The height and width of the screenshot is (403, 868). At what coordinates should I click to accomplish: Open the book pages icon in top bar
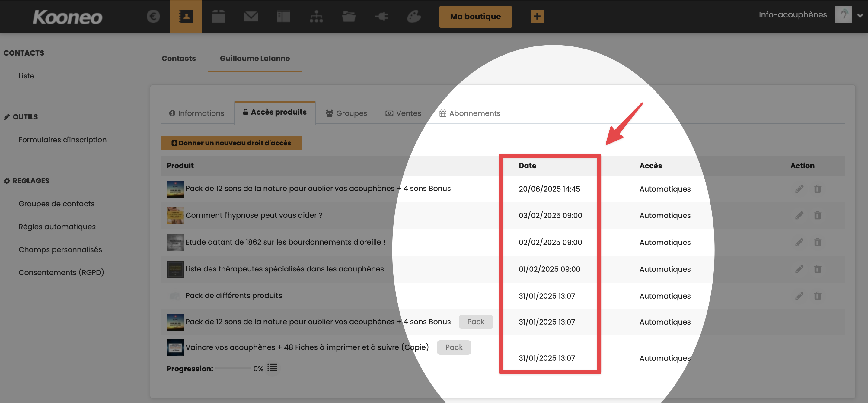[283, 16]
